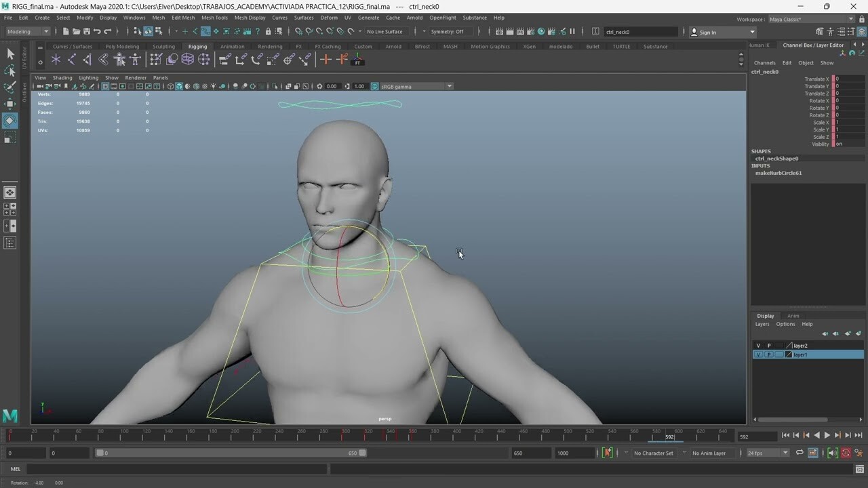Toggle layer1 visibility in the Layer Editor

pyautogui.click(x=757, y=354)
